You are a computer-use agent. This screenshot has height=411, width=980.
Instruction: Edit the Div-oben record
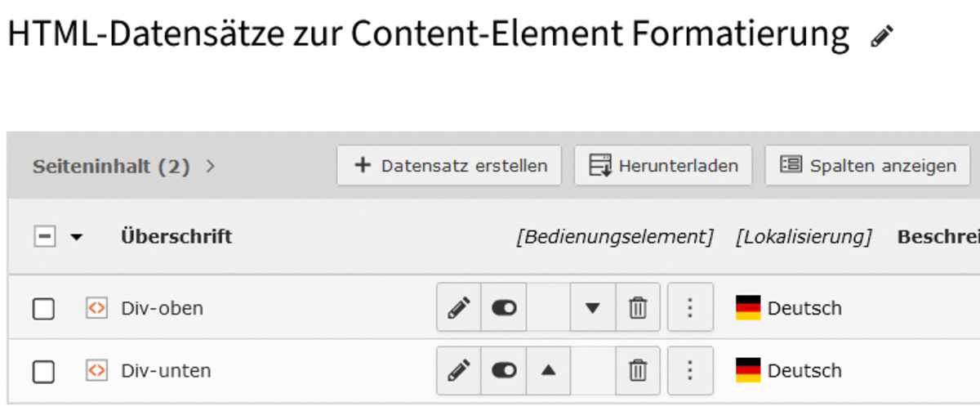pyautogui.click(x=459, y=308)
